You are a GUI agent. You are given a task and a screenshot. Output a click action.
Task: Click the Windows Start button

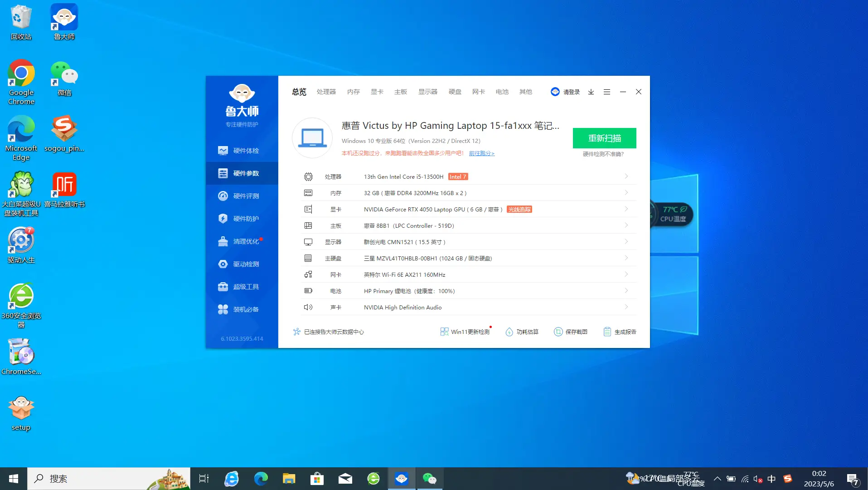pyautogui.click(x=14, y=479)
